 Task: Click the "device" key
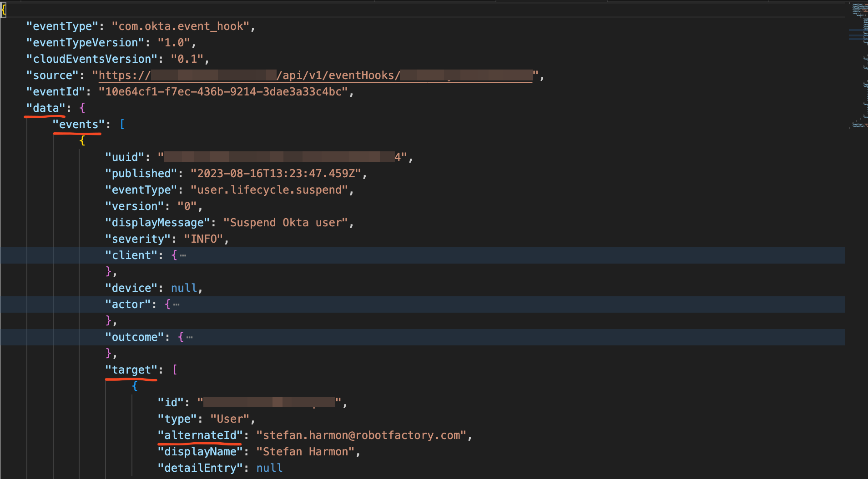click(x=131, y=288)
